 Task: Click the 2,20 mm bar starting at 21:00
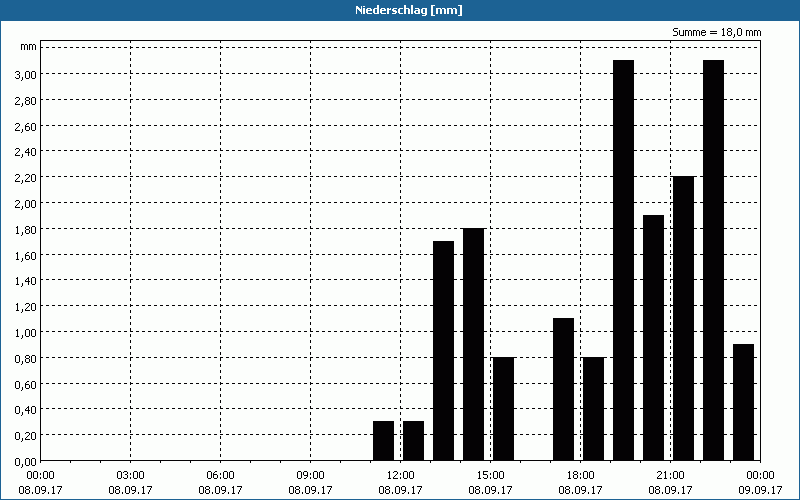684,318
